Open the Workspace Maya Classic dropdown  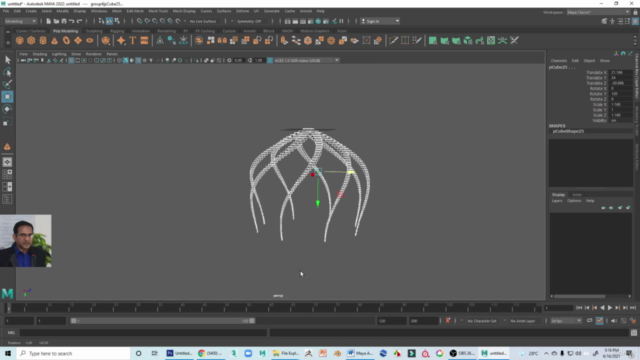tap(598, 12)
